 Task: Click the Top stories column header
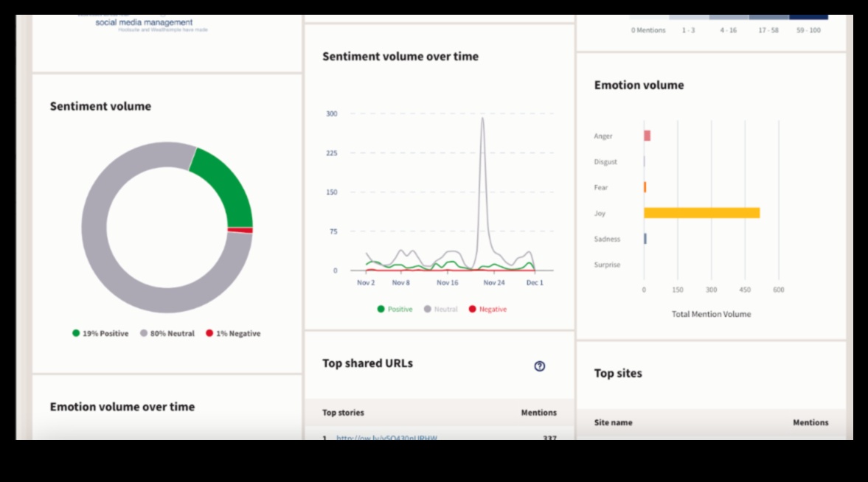point(343,413)
